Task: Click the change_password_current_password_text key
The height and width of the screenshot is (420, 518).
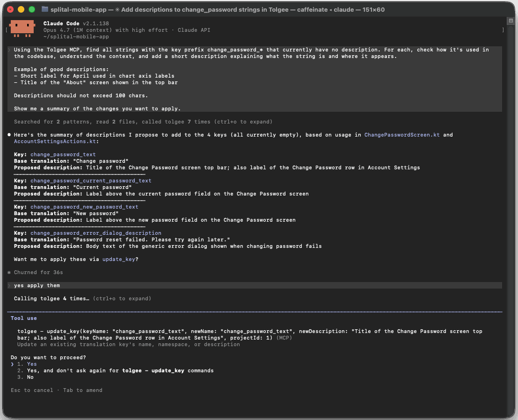Action: click(x=91, y=181)
